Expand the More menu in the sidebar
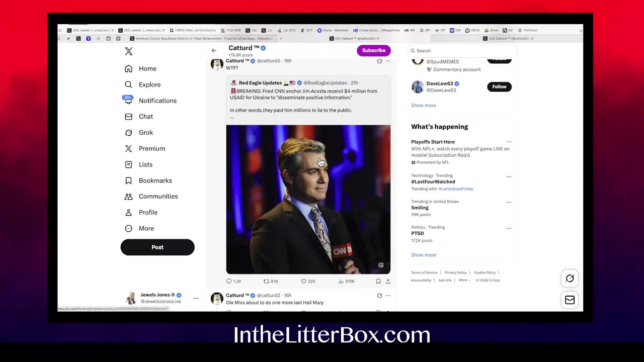This screenshot has height=362, width=644. point(139,228)
